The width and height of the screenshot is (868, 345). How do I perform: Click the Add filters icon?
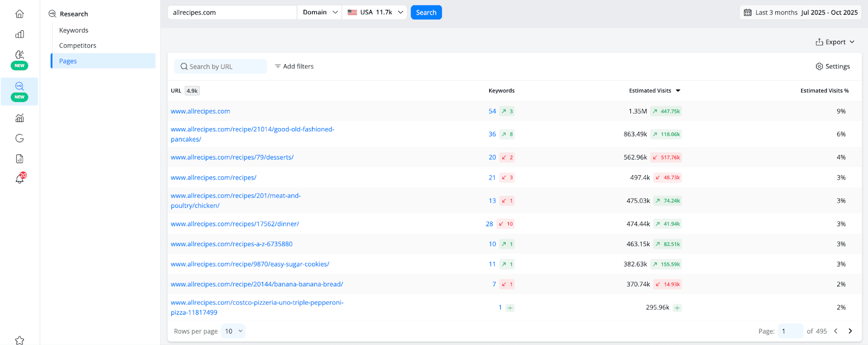tap(278, 66)
